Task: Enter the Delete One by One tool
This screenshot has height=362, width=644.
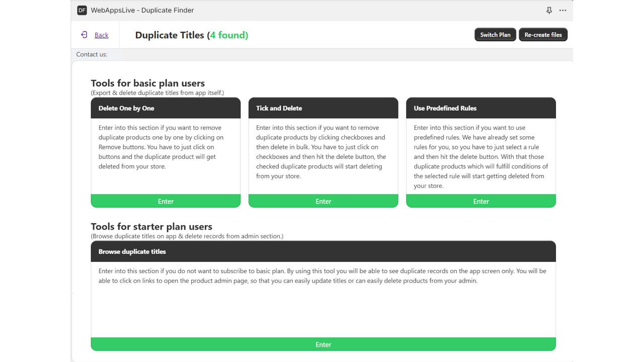Action: click(x=166, y=201)
